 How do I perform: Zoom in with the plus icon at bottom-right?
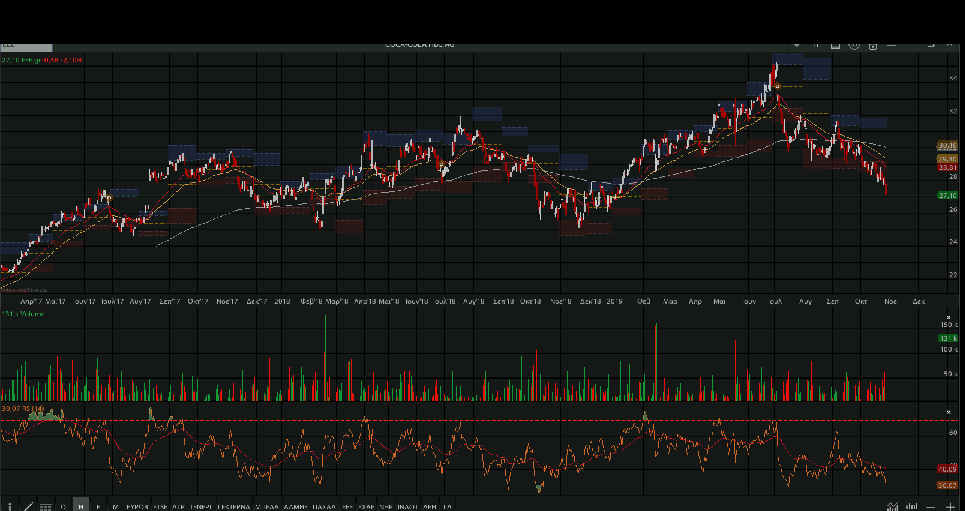pos(949,507)
